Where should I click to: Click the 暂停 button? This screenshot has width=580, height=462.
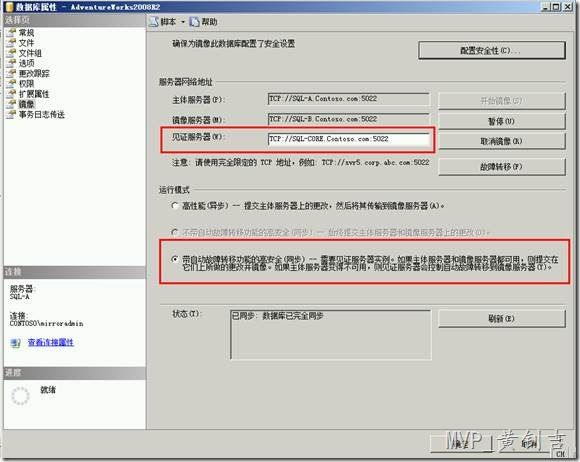click(x=502, y=121)
